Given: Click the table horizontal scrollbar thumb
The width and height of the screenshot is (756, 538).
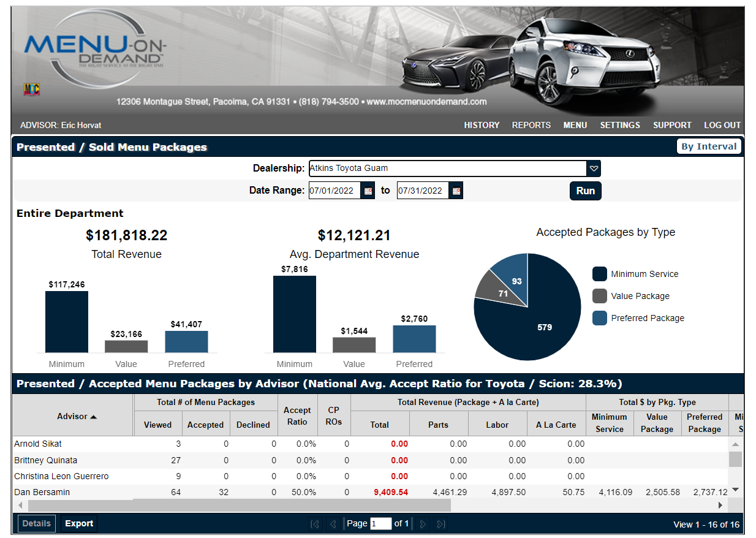Looking at the screenshot, I should 239,506.
